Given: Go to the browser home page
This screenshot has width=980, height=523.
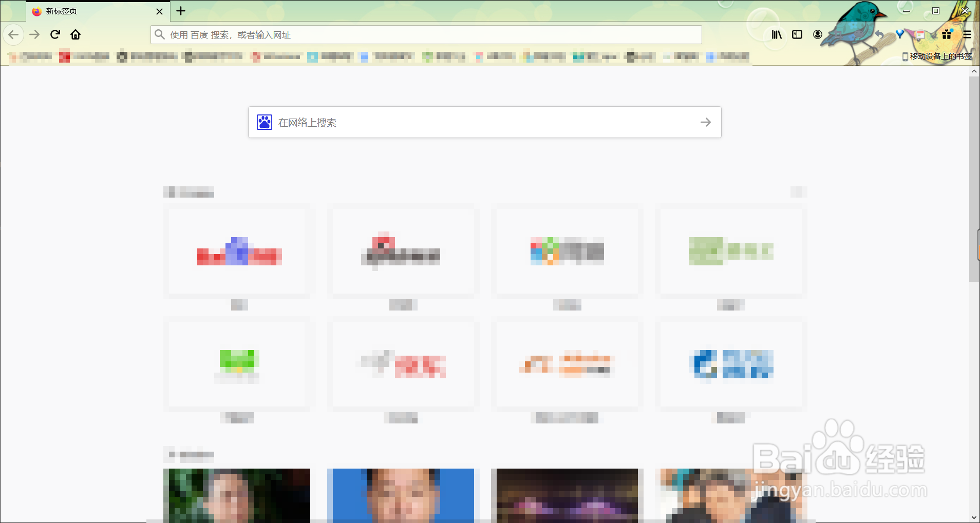Looking at the screenshot, I should pos(76,34).
